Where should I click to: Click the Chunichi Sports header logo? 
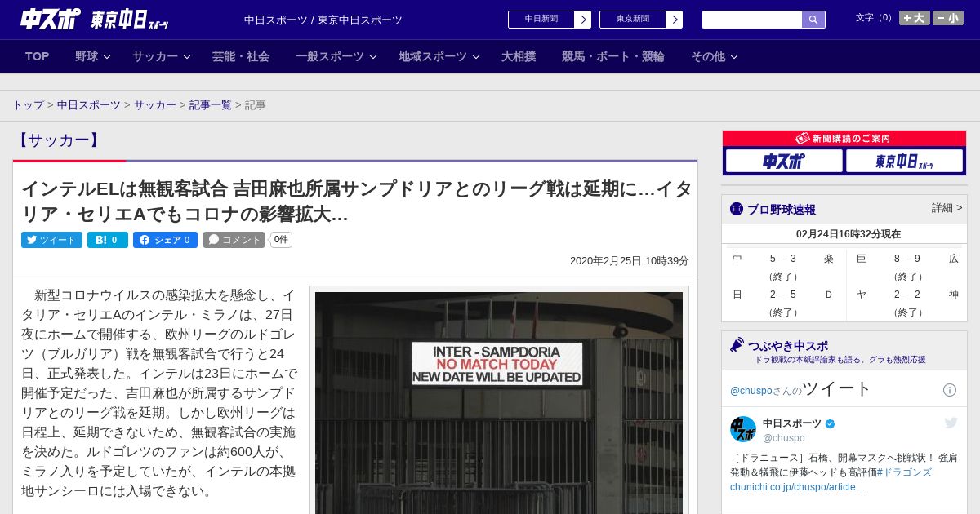pos(50,19)
